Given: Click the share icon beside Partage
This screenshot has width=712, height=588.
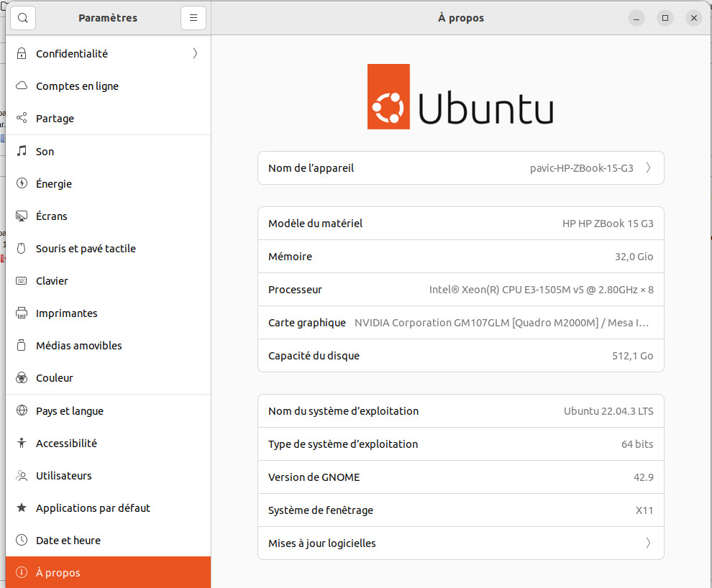Looking at the screenshot, I should click(x=22, y=119).
